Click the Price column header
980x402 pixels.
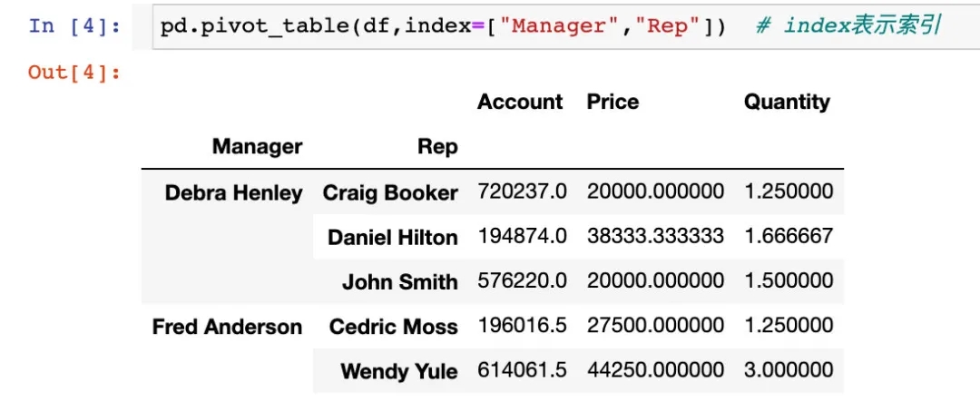(612, 102)
